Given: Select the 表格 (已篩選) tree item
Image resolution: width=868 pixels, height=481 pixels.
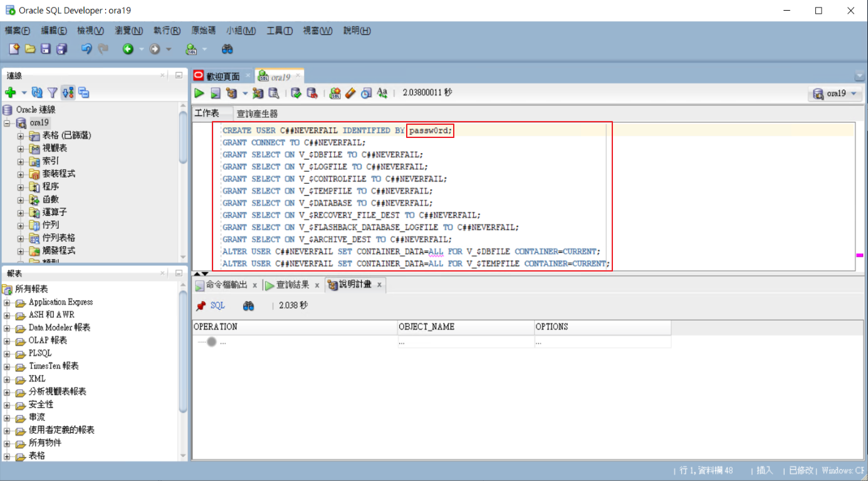Looking at the screenshot, I should [x=66, y=135].
